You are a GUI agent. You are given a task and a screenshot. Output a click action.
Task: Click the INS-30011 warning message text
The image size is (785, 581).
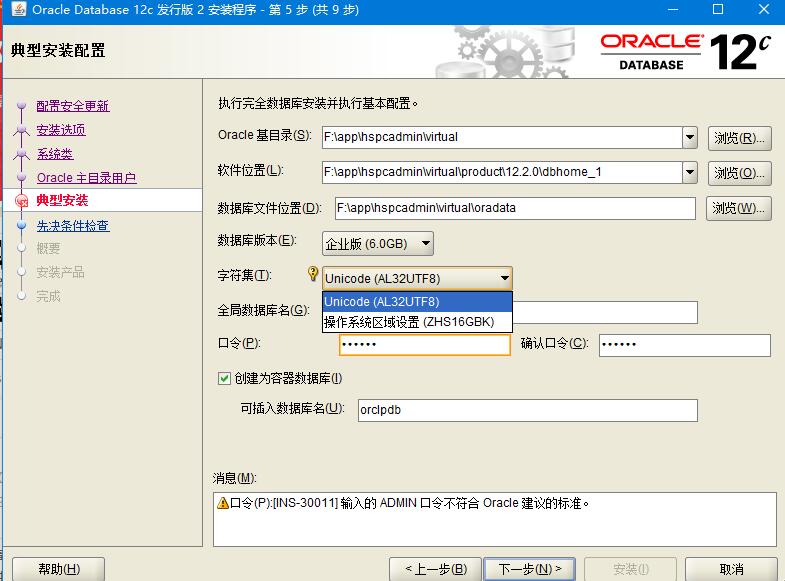pos(410,503)
